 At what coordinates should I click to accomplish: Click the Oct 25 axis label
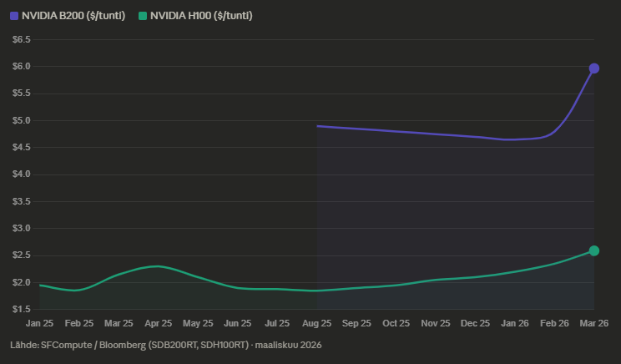[396, 323]
